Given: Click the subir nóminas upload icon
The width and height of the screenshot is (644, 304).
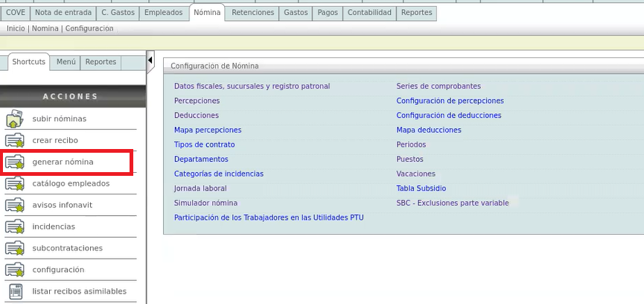Looking at the screenshot, I should [x=15, y=119].
